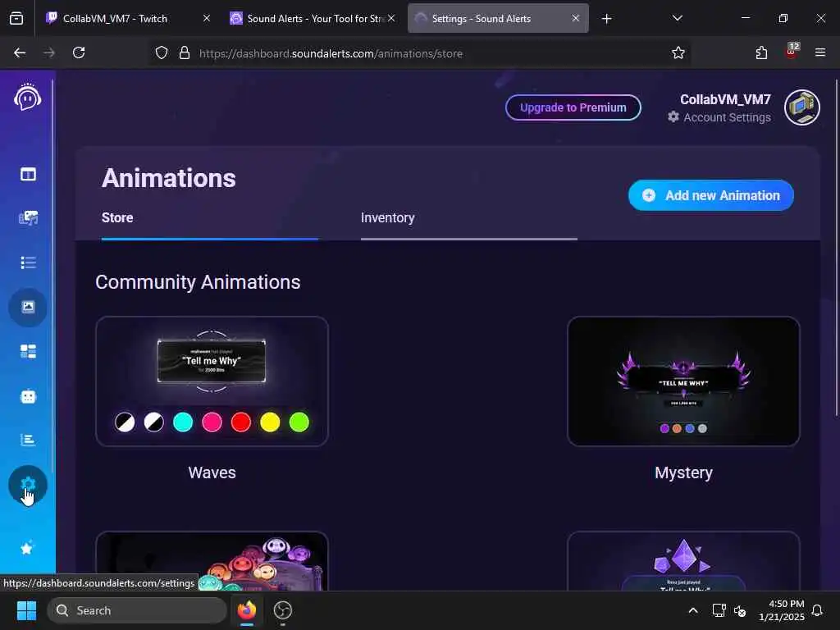Click the taskbar Search box
Image resolution: width=840 pixels, height=630 pixels.
pos(137,610)
